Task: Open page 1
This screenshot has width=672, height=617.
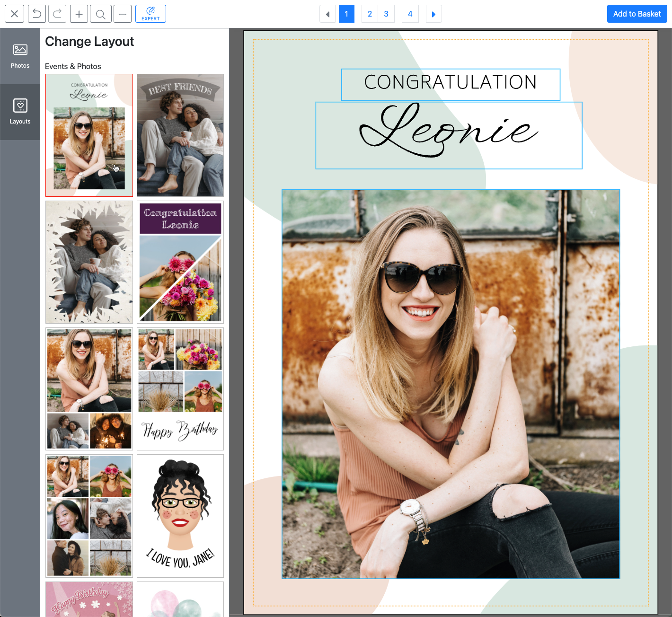Action: 346,14
